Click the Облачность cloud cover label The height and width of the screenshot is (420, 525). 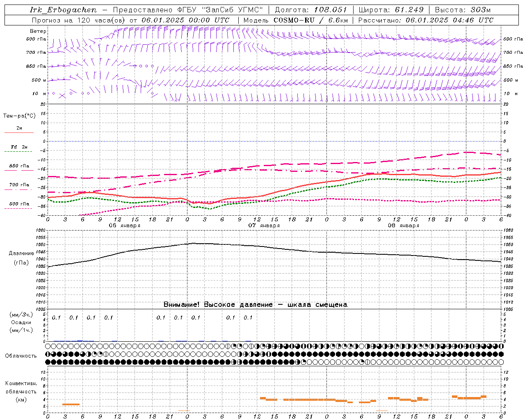coord(21,356)
